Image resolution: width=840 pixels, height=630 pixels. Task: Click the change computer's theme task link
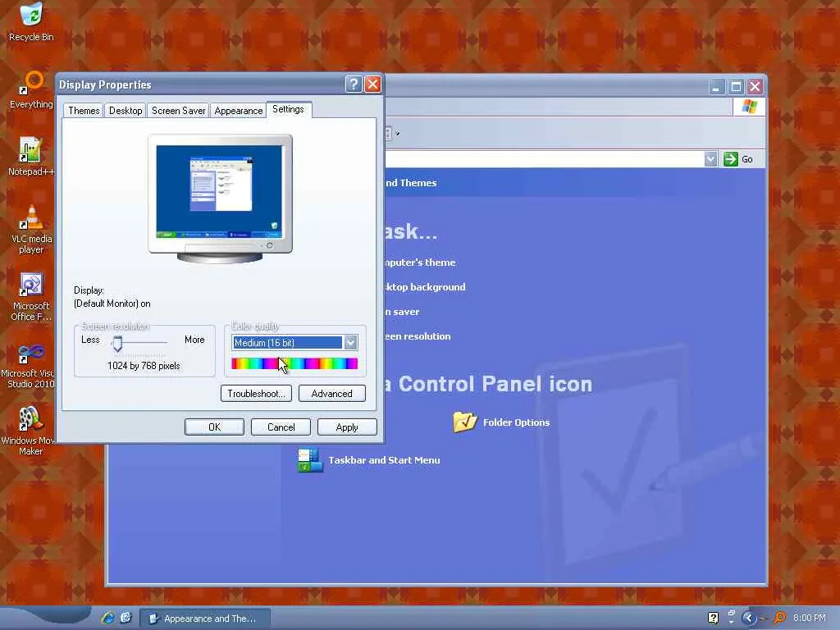(421, 262)
